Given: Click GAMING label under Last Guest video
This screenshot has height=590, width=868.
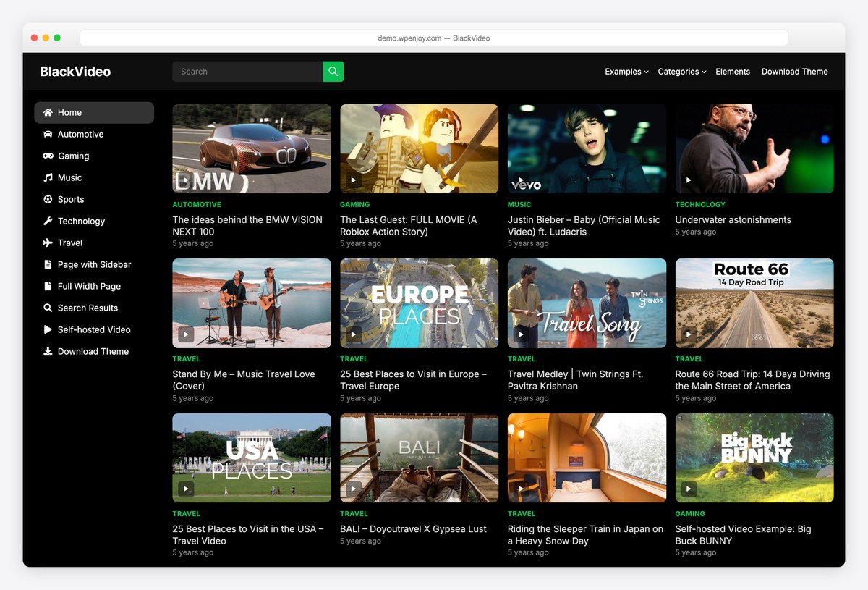Looking at the screenshot, I should 354,205.
